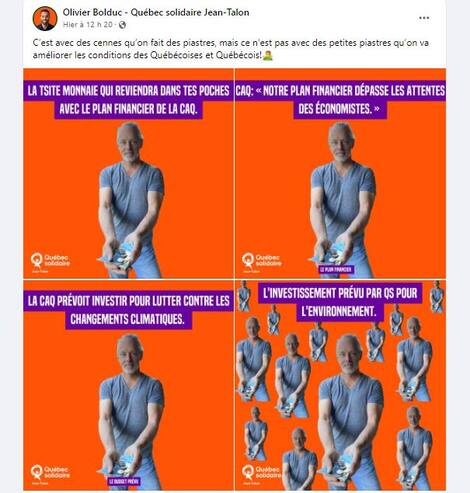Open the bottom-right image with many duplicated men
The width and height of the screenshot is (470, 493).
tap(340, 385)
